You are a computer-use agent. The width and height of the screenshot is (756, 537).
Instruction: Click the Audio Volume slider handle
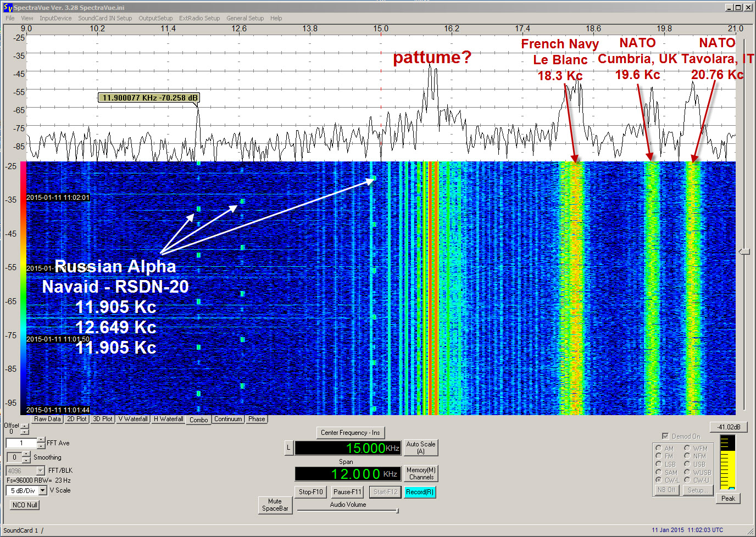(x=397, y=511)
